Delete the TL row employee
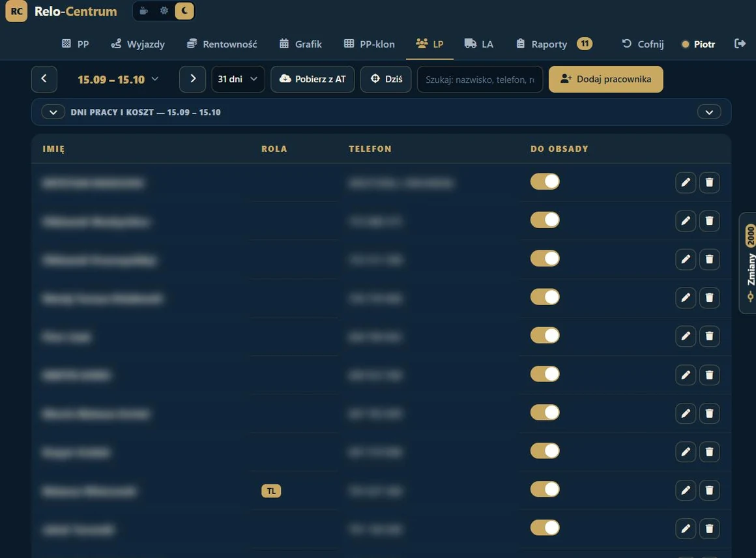 (709, 490)
